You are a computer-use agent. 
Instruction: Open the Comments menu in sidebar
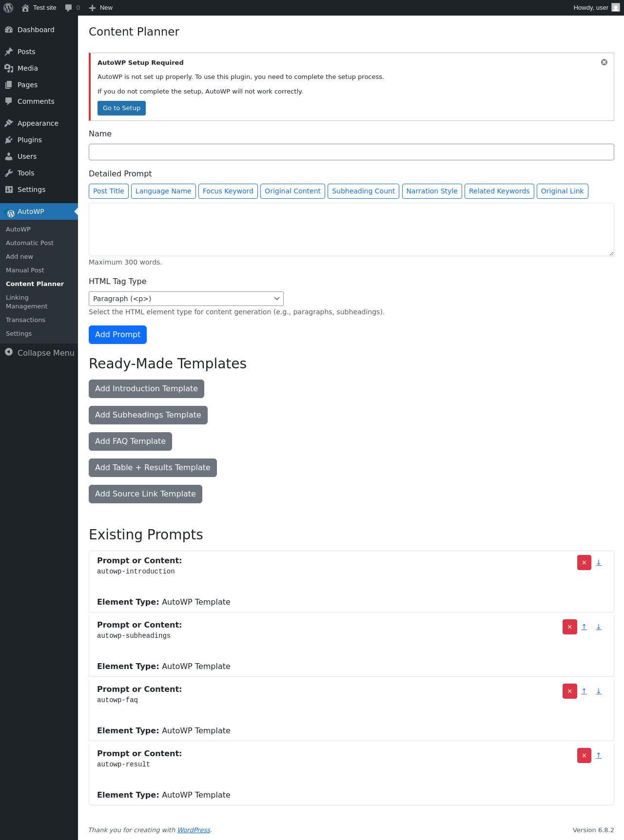(39, 101)
